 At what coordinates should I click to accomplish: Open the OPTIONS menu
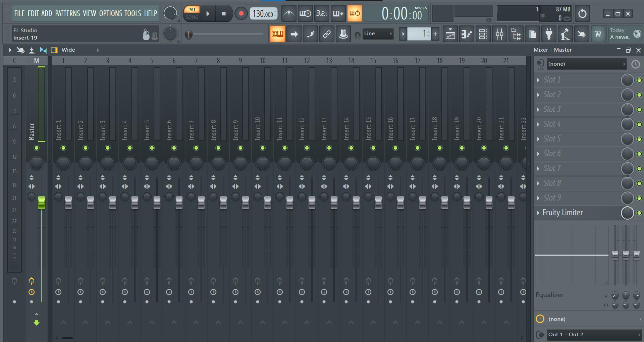(x=110, y=13)
